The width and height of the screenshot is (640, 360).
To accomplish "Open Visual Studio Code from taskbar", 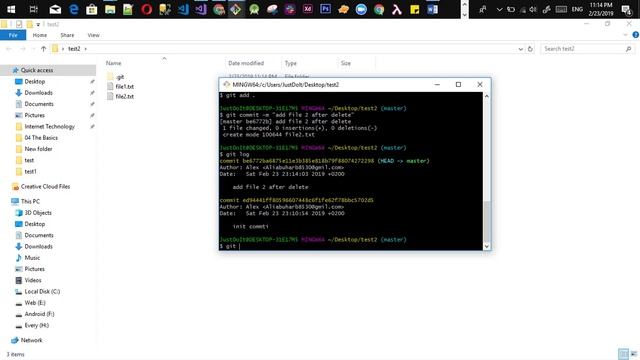I will pos(183,9).
